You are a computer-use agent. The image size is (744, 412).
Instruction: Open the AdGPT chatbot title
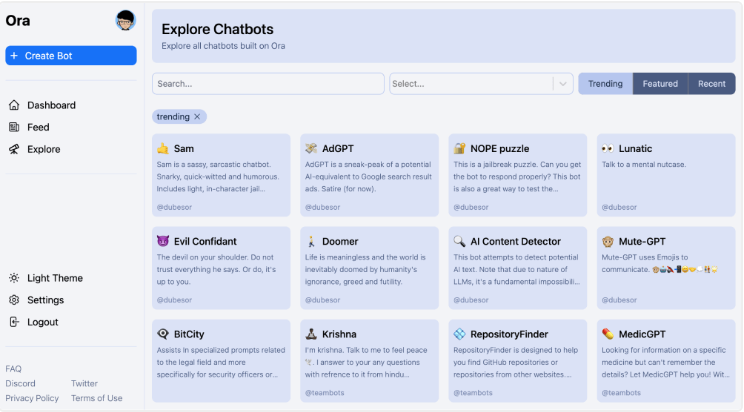(338, 149)
